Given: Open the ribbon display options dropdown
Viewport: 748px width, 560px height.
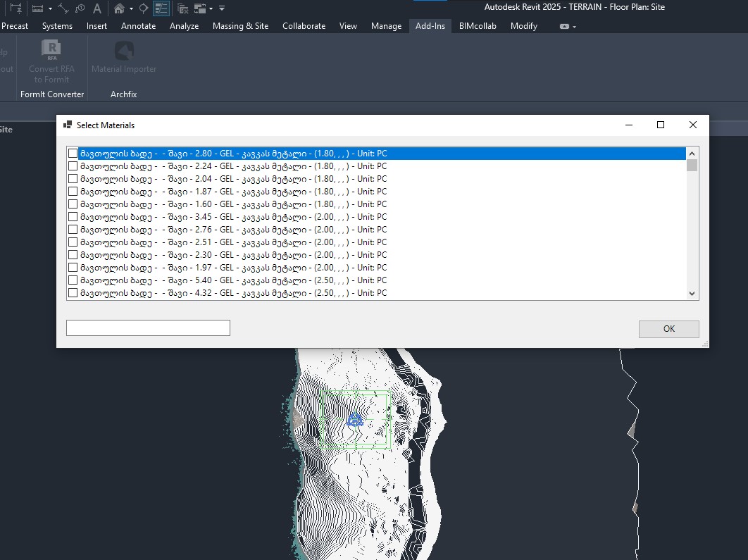Looking at the screenshot, I should [574, 27].
